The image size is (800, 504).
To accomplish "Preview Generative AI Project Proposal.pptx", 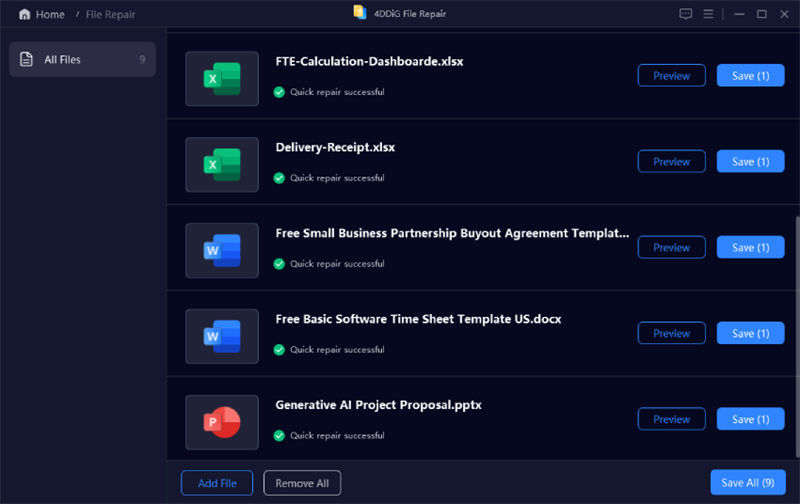I will click(x=671, y=420).
